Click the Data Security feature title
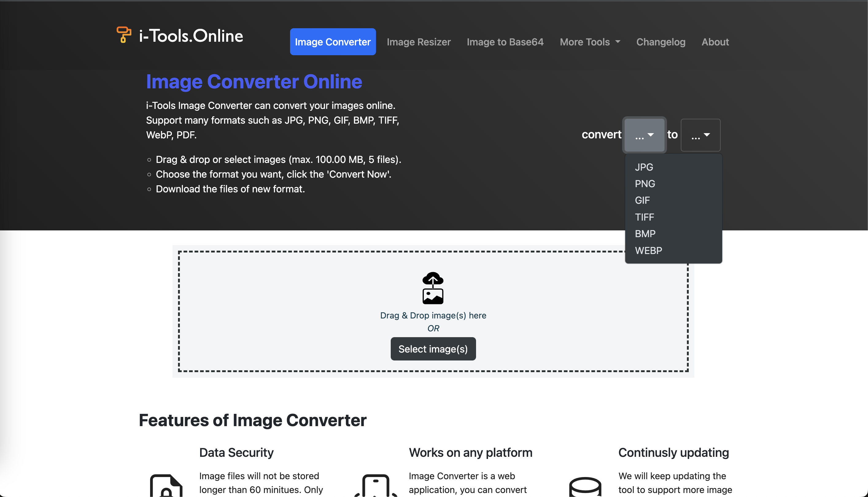 tap(236, 453)
